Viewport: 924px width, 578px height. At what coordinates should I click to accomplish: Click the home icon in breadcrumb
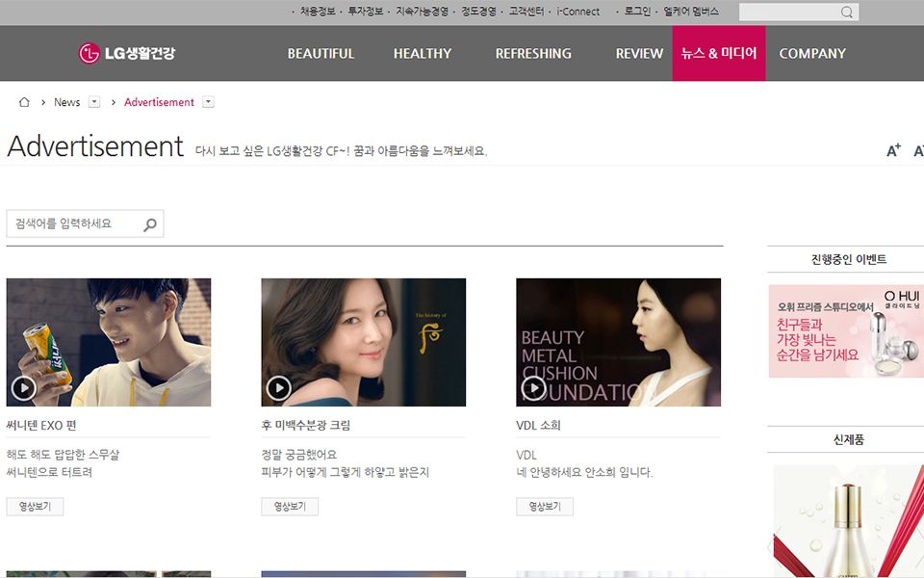(x=24, y=102)
